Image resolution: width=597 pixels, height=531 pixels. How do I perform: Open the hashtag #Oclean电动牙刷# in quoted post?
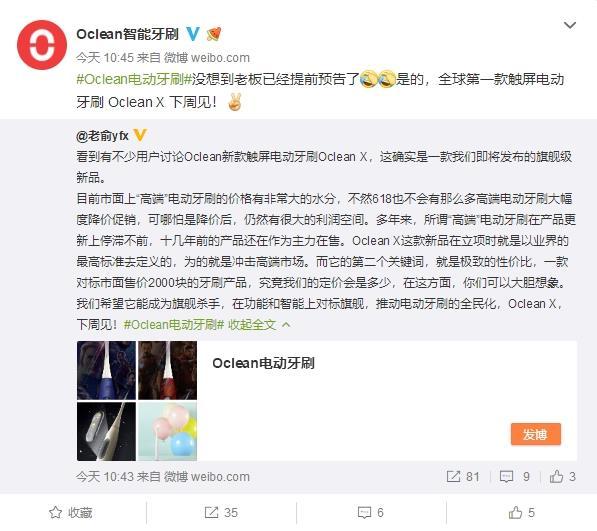point(174,324)
